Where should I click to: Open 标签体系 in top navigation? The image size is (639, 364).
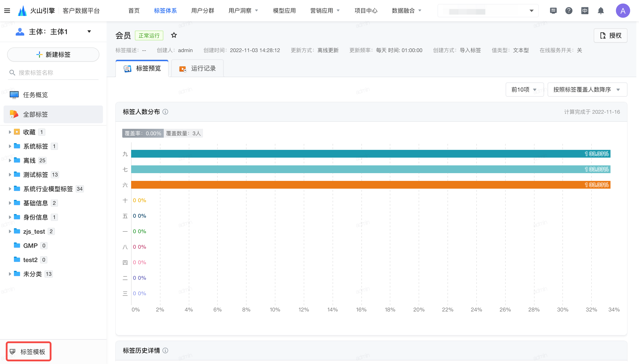click(x=165, y=10)
